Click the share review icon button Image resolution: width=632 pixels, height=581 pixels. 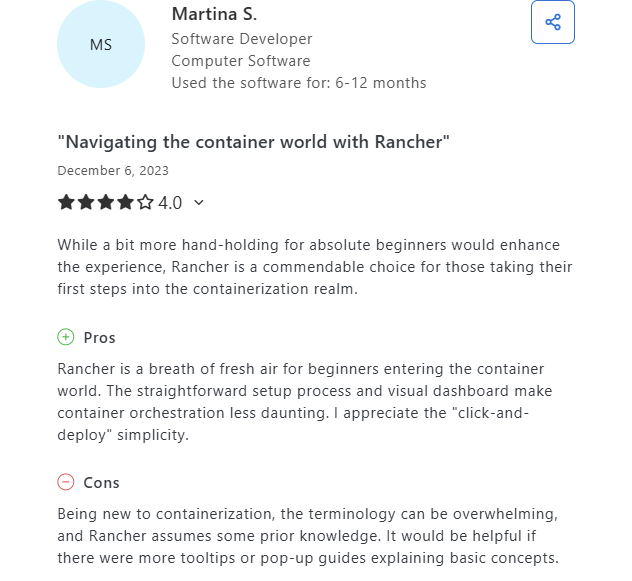(553, 22)
